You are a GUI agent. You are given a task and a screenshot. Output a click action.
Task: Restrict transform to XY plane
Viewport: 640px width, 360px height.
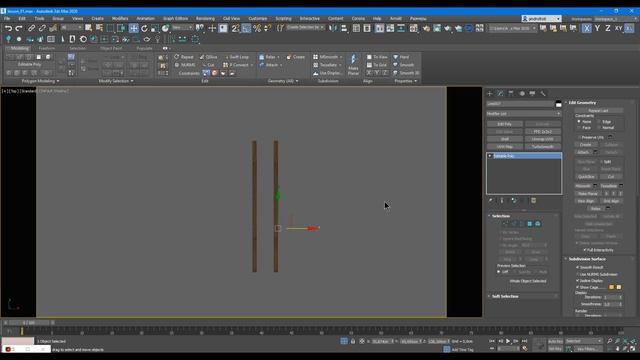[618, 28]
